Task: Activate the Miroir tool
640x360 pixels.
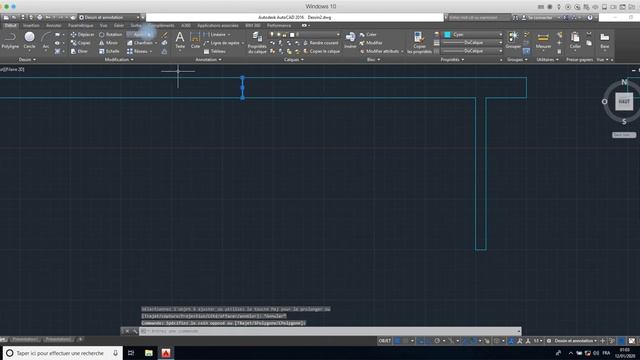Action: click(x=109, y=43)
